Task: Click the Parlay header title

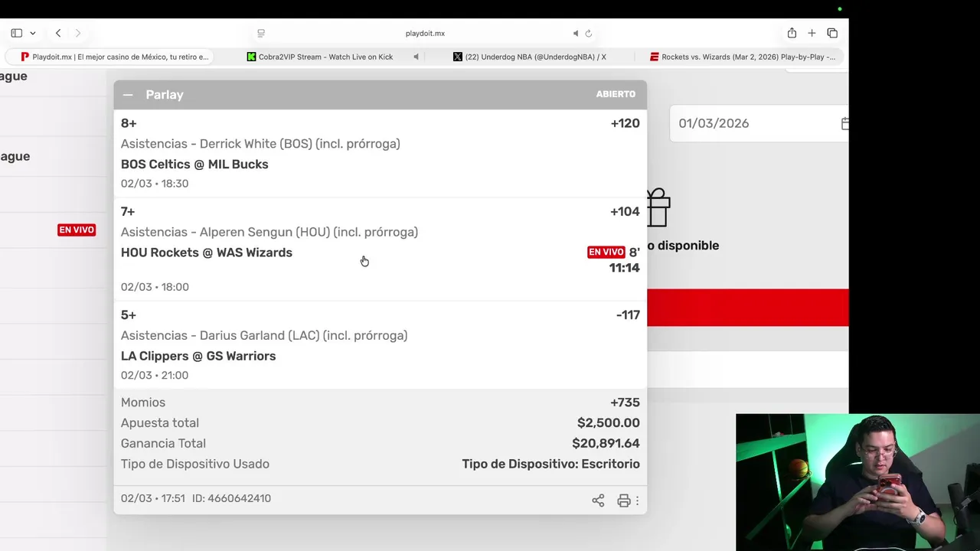Action: pyautogui.click(x=165, y=95)
